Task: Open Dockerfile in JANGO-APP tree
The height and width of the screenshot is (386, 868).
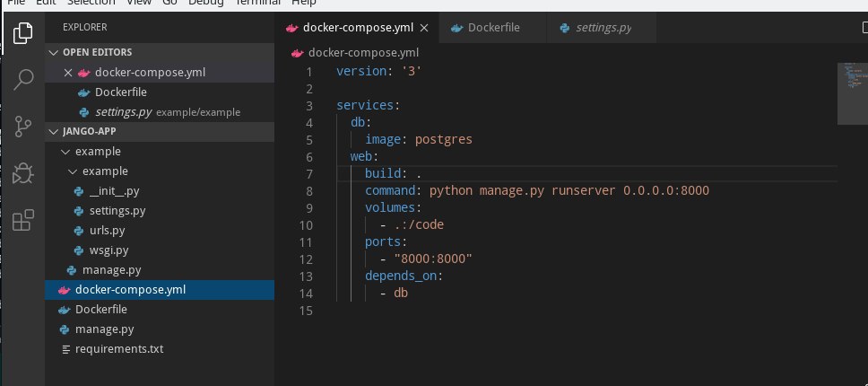Action: (160, 310)
